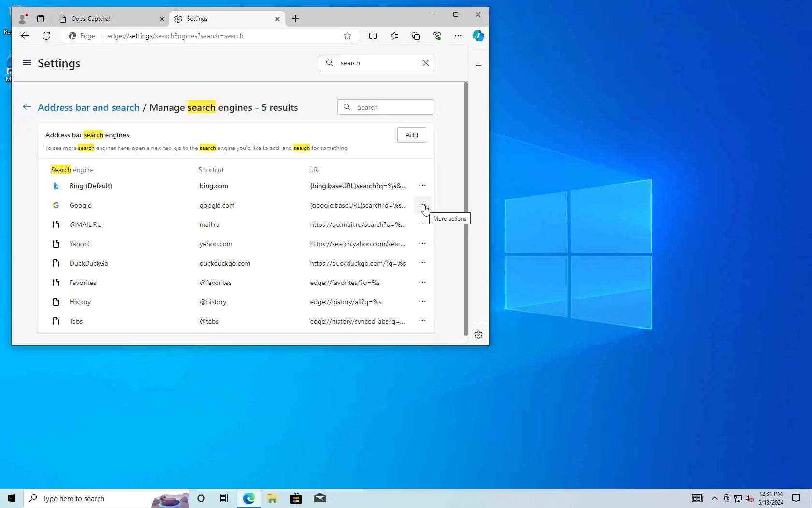The width and height of the screenshot is (812, 508).
Task: Open the Windows Start menu
Action: [x=12, y=498]
